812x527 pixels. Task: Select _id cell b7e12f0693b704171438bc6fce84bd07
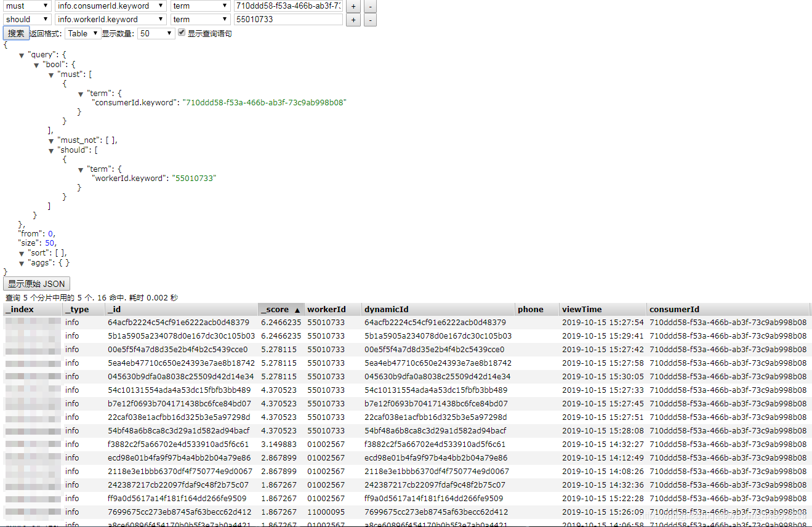tap(179, 403)
